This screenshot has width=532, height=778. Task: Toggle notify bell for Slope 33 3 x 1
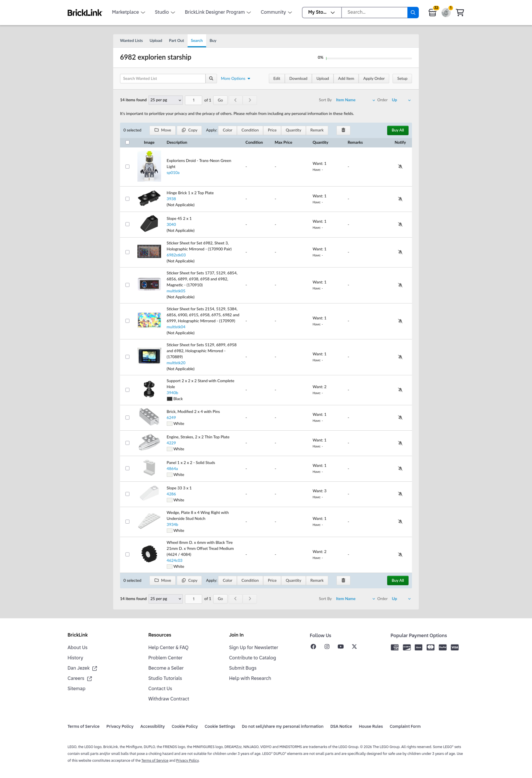[400, 494]
